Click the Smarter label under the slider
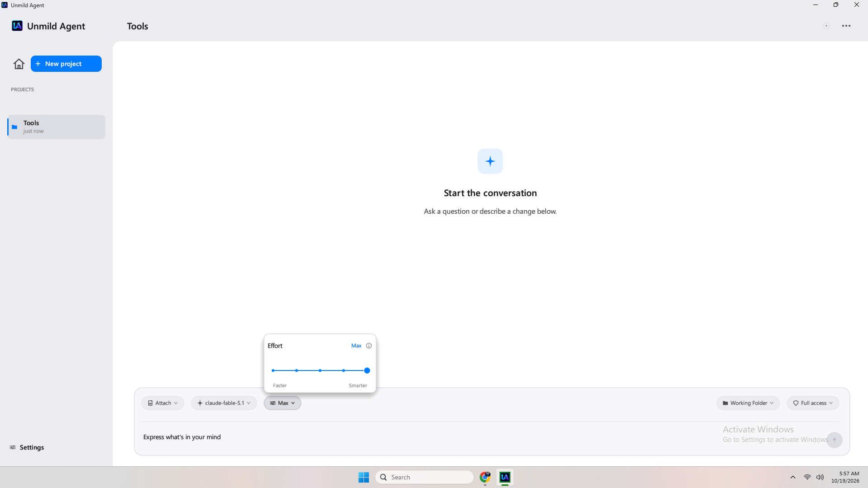Viewport: 868px width, 488px height. pyautogui.click(x=358, y=385)
